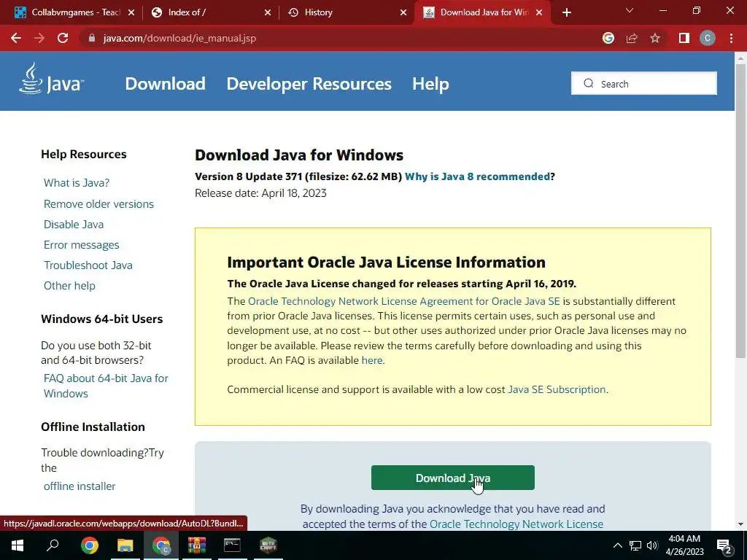Open Remove older versions link

coord(98,204)
